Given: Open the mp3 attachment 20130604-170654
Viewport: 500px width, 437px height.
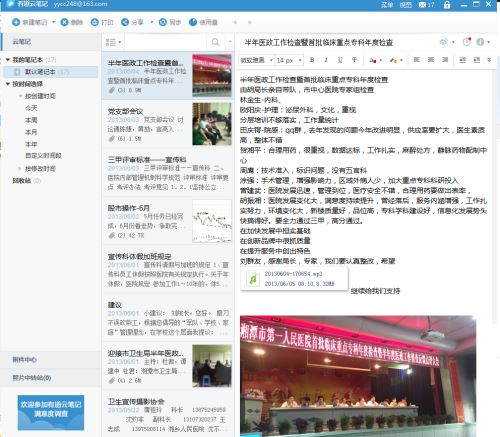Looking at the screenshot, I should pos(294,279).
